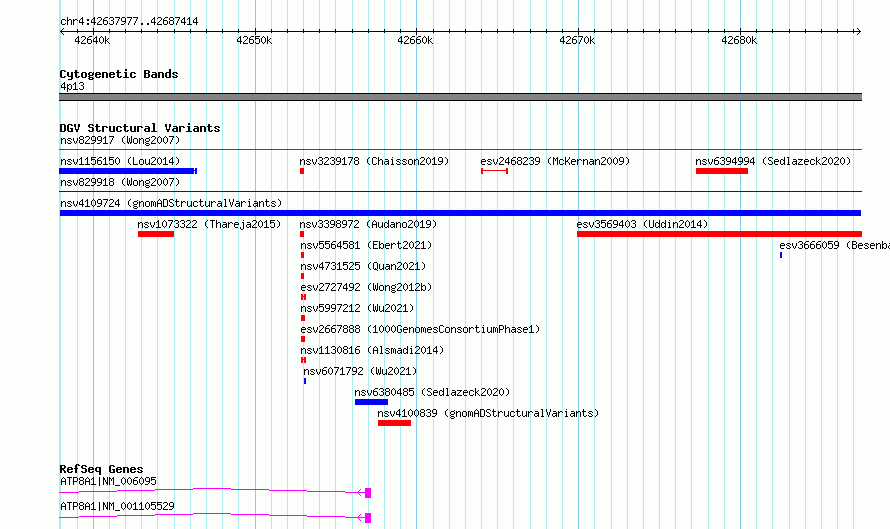This screenshot has width=890, height=529.
Task: Open ATP8A1|NM_006095 gene label
Action: point(108,481)
